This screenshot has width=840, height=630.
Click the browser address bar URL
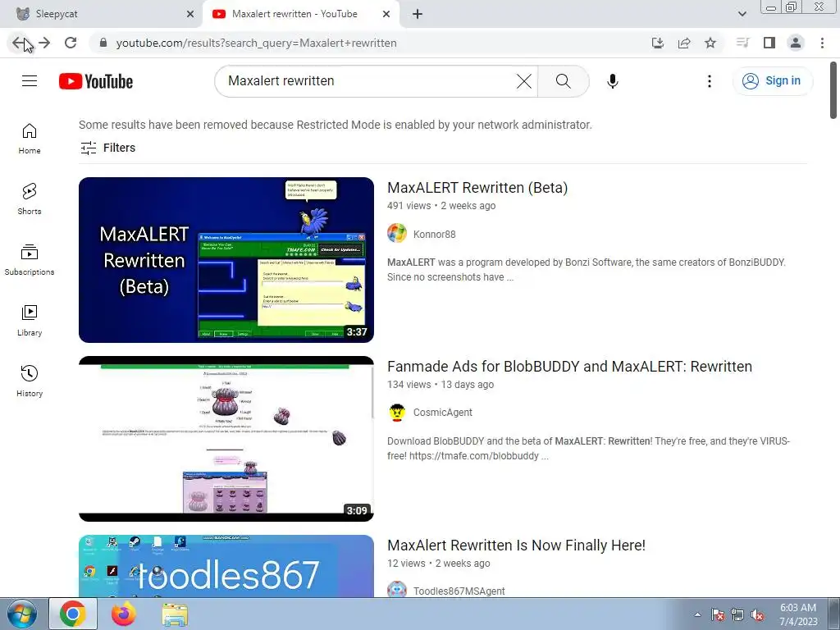tap(256, 43)
